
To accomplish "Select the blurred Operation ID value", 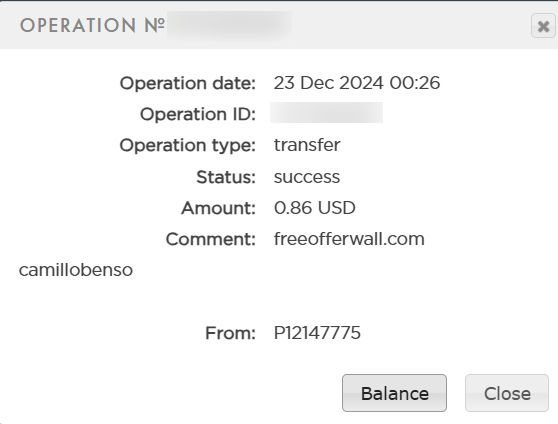I will [x=327, y=113].
